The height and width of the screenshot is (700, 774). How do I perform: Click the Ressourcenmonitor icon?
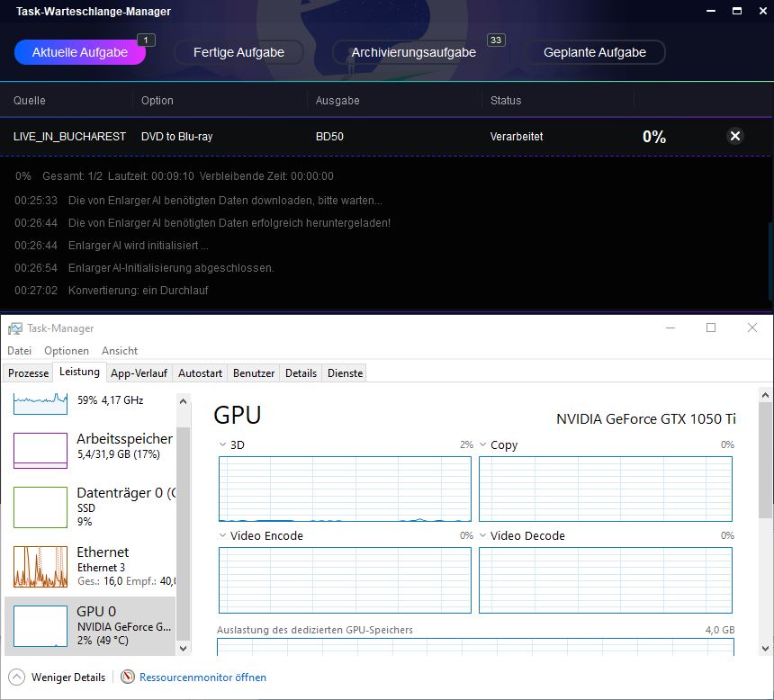[128, 678]
